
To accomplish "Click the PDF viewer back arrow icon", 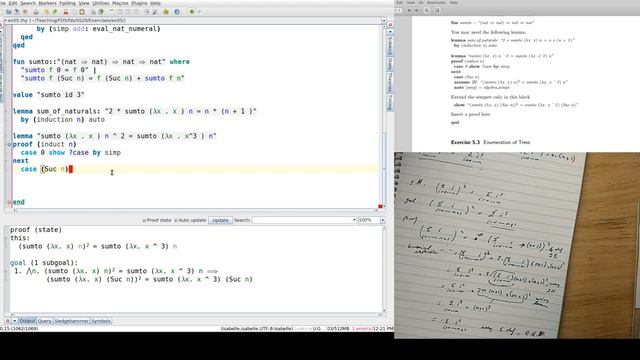I will coord(409,10).
